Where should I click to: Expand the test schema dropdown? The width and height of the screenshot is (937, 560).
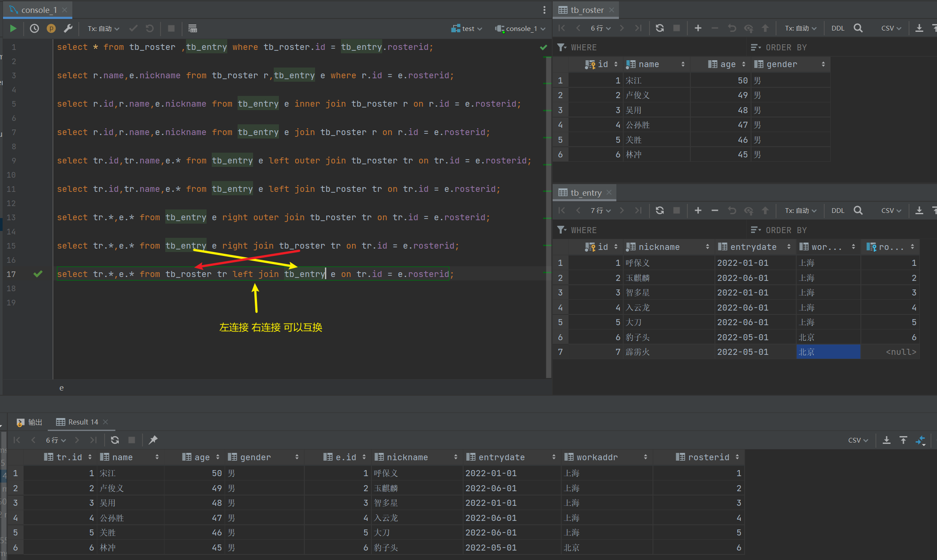click(x=467, y=28)
